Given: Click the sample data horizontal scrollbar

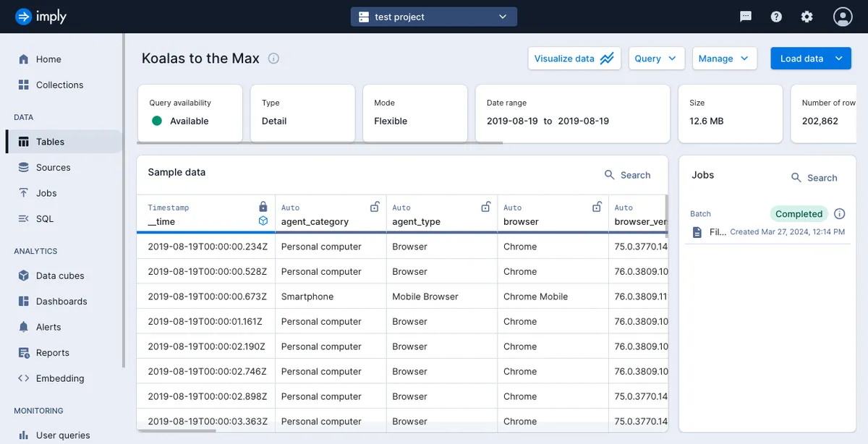Looking at the screenshot, I should coord(176,431).
